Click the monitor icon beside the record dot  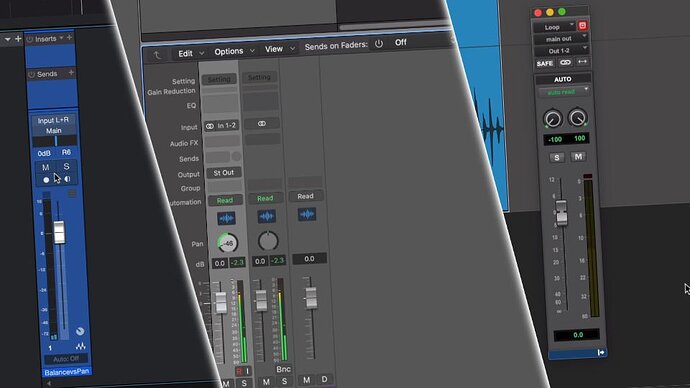pos(67,179)
